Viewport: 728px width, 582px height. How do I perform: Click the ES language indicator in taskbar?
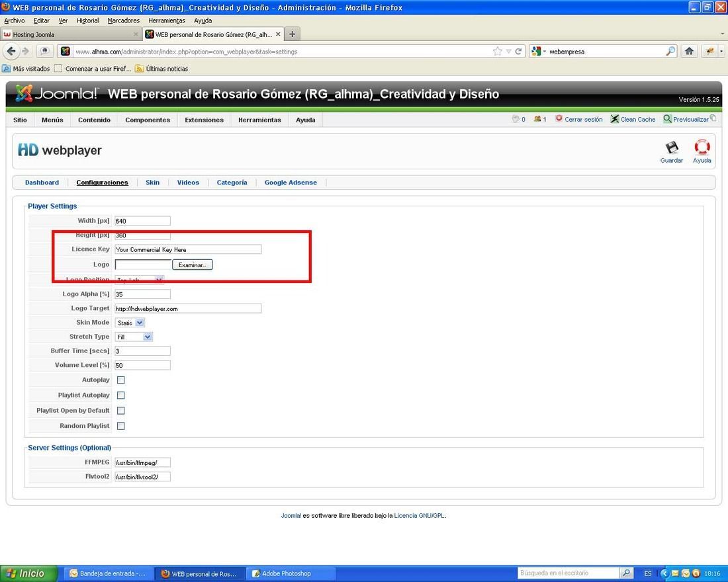(648, 573)
